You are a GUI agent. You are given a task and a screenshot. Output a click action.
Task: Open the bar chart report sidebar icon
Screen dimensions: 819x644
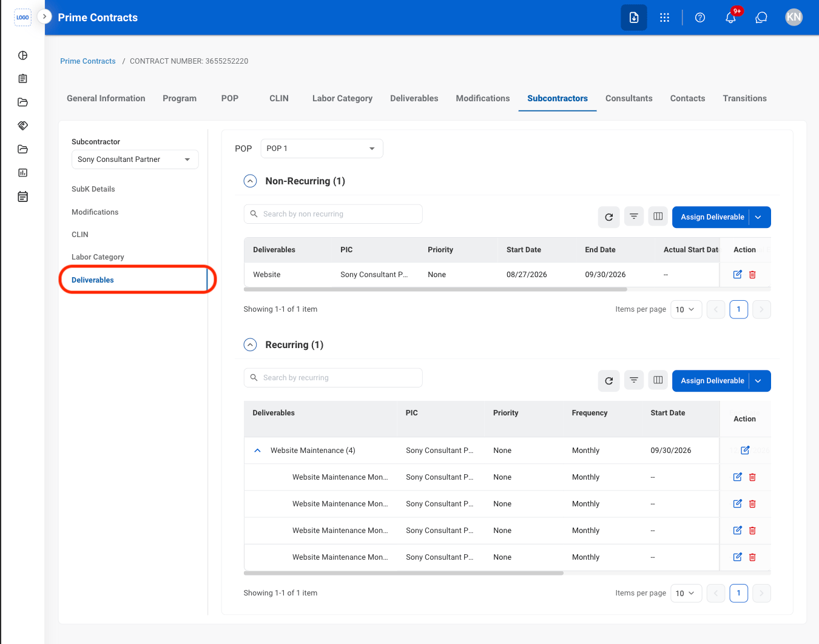[x=23, y=173]
